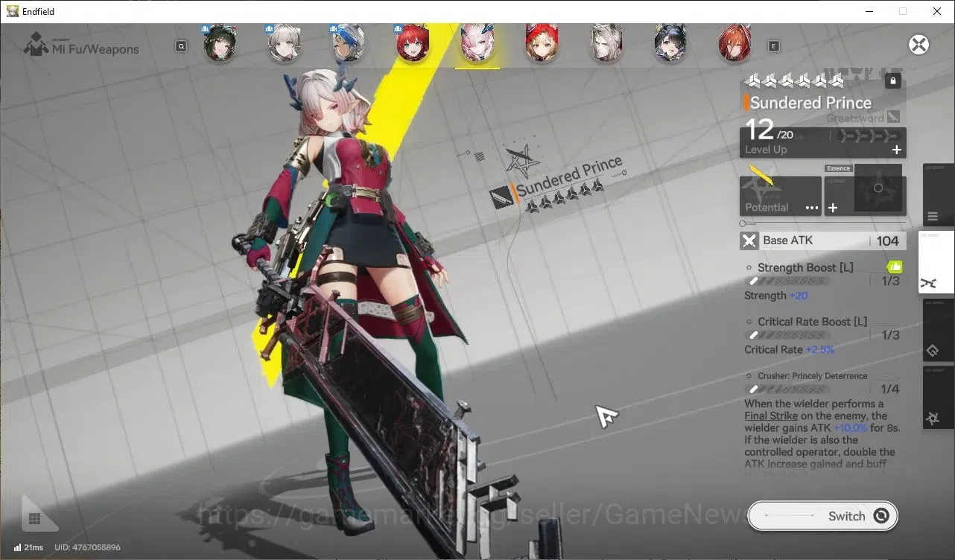Select the red-haired operator with teal eyes

click(x=413, y=43)
